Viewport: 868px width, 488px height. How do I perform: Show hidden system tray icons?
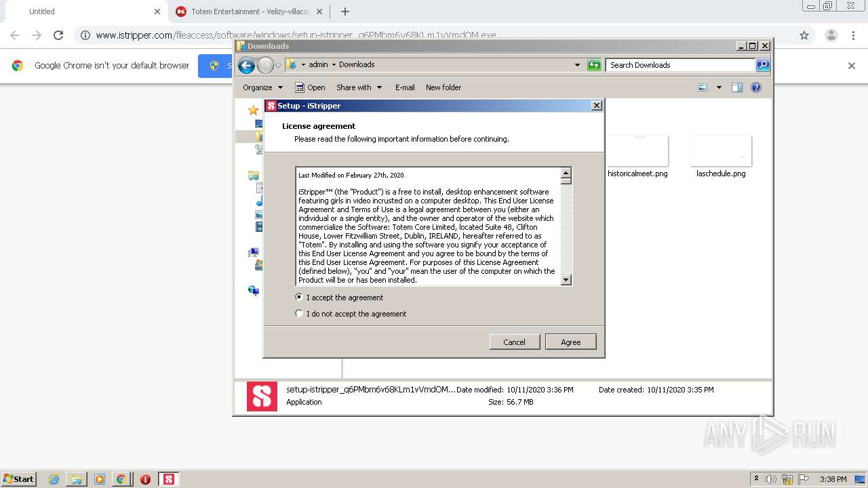pos(755,479)
